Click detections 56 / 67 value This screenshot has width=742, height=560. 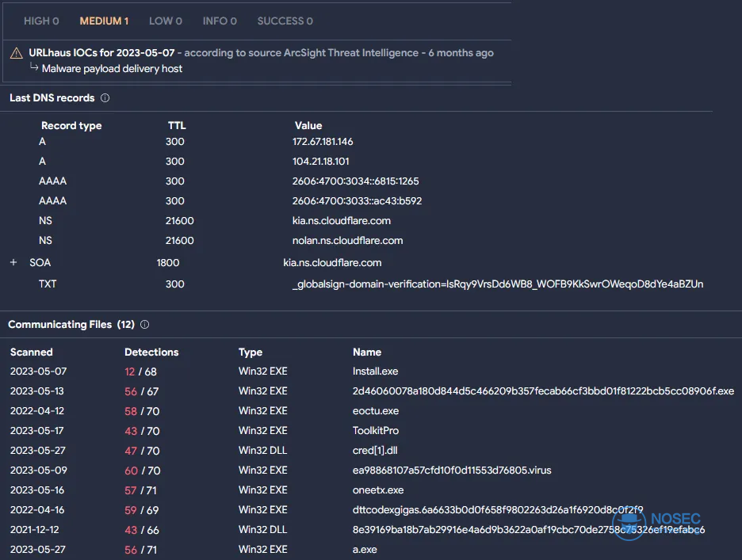point(142,391)
